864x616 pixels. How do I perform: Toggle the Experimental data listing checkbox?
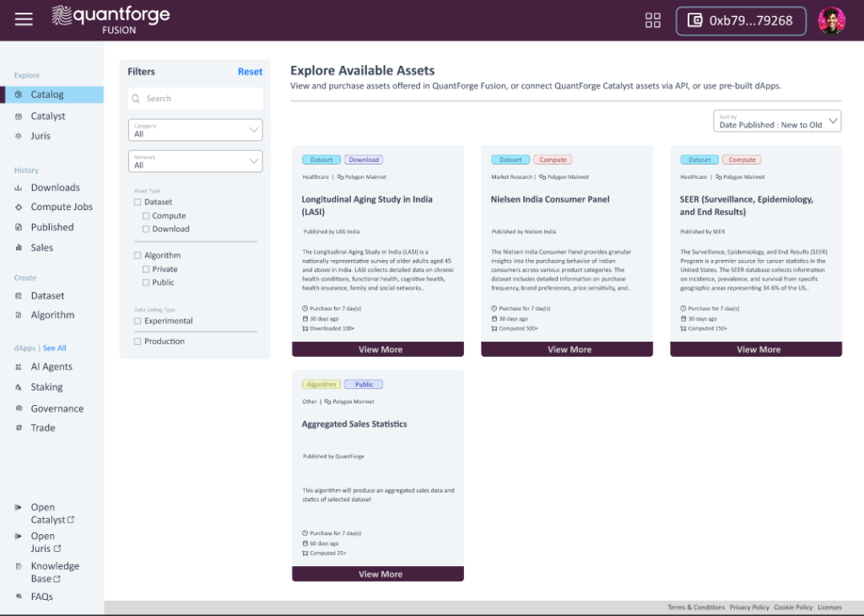pos(138,322)
